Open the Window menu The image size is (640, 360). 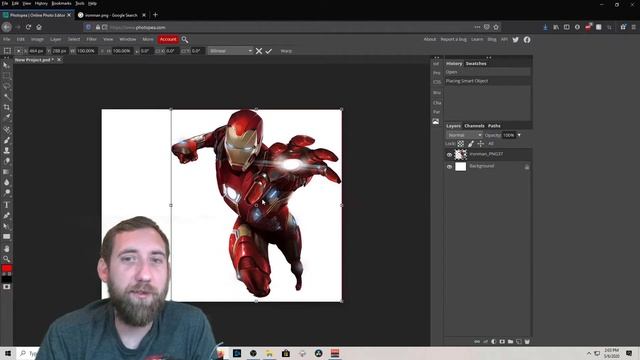128,40
